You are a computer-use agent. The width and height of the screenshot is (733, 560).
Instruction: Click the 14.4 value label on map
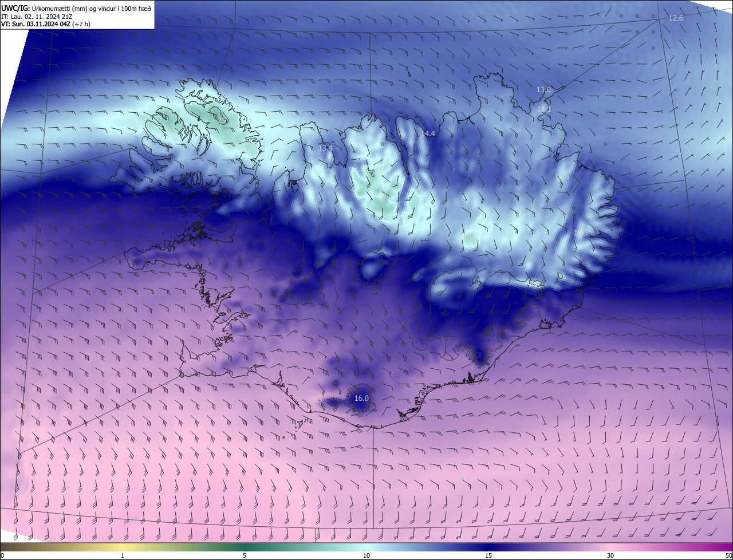click(428, 133)
